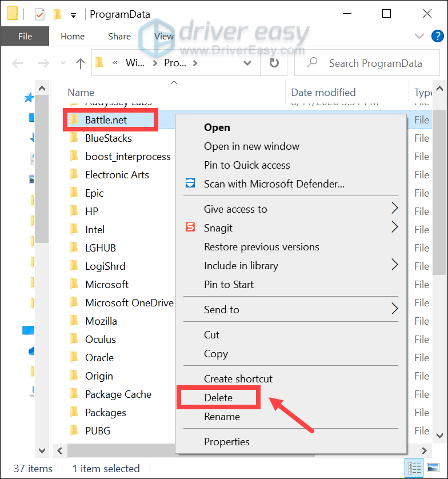Switch to the Details view layout button
448x479 pixels.
[x=413, y=467]
